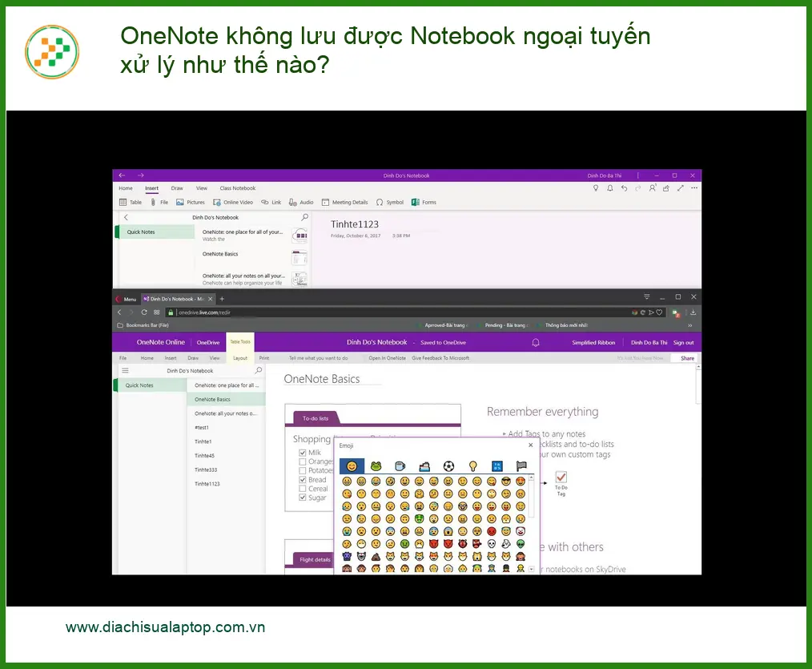Insert Meeting Details

[345, 203]
